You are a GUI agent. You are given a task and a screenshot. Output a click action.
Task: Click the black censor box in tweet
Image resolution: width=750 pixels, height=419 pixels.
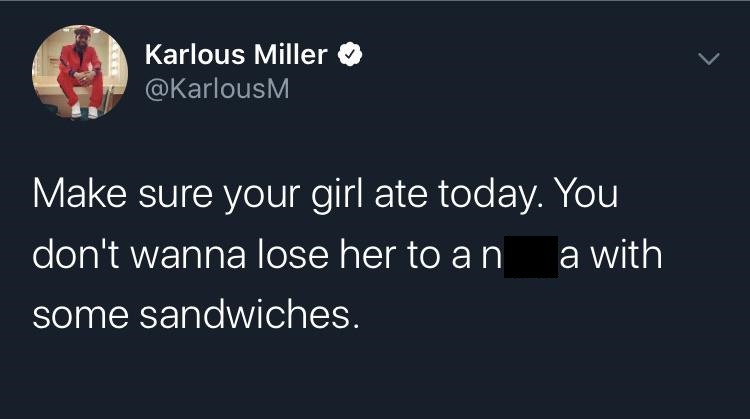pyautogui.click(x=530, y=254)
